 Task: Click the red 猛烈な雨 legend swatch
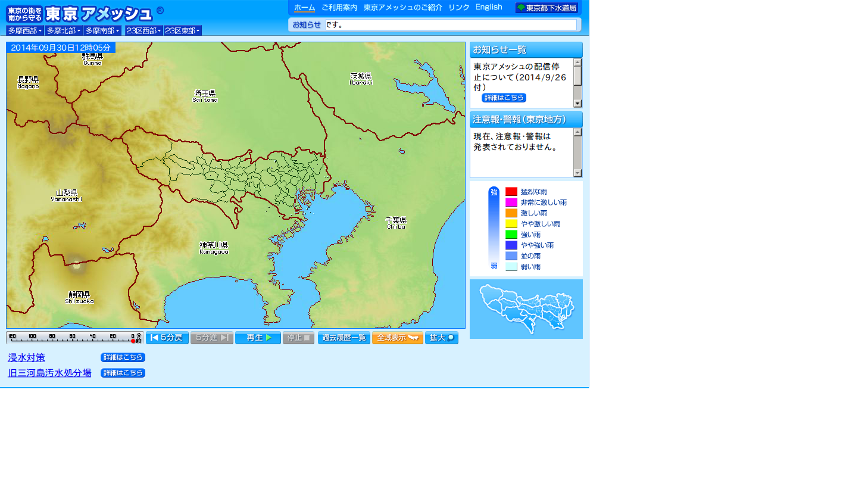tap(511, 192)
